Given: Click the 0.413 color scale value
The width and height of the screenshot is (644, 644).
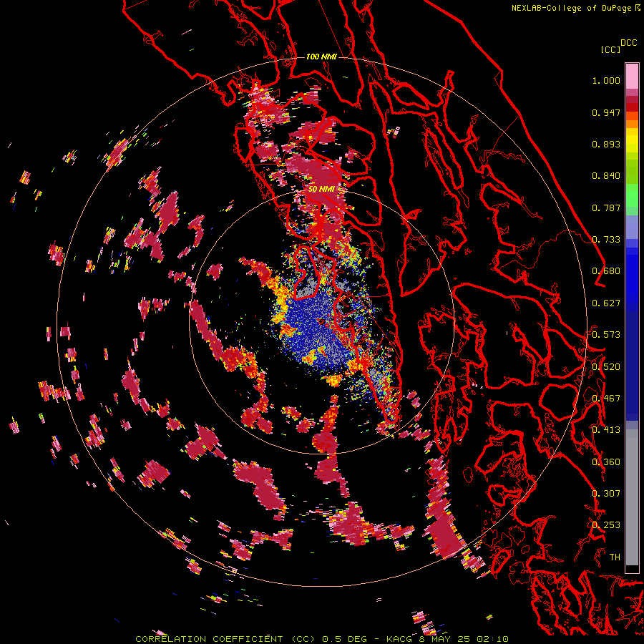Looking at the screenshot, I should (606, 430).
